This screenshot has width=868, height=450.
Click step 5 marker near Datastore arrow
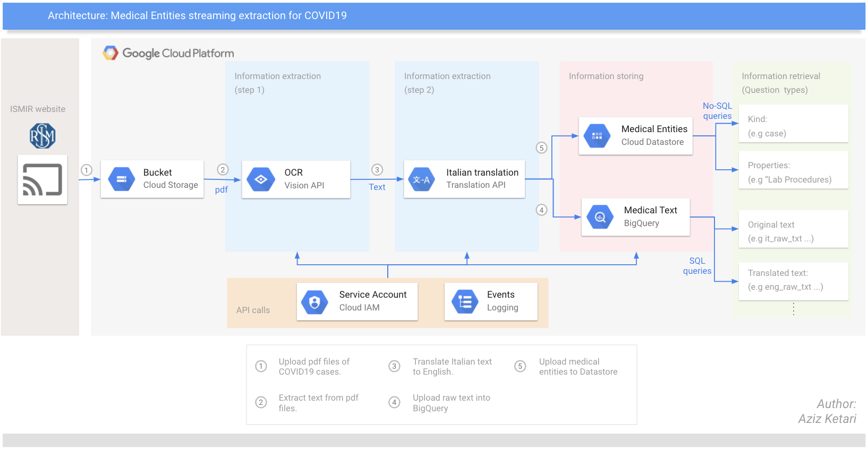[x=541, y=148]
